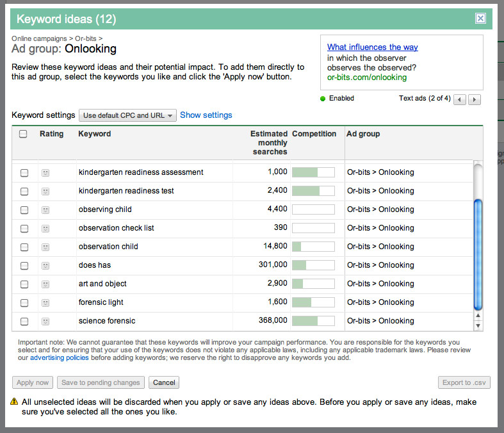The width and height of the screenshot is (504, 433).
Task: Click rating icon for kindergarten readiness assessment
Action: click(45, 173)
